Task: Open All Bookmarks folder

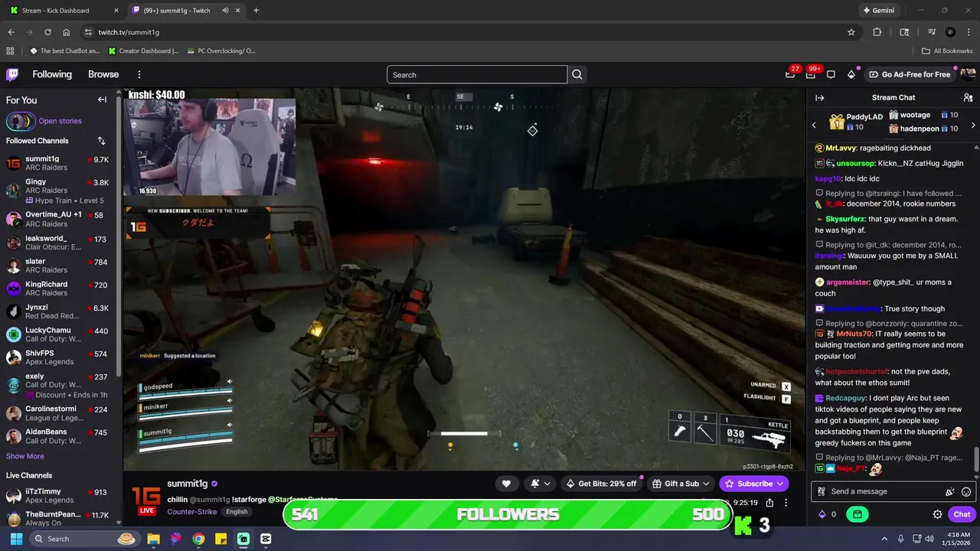Action: pyautogui.click(x=947, y=51)
